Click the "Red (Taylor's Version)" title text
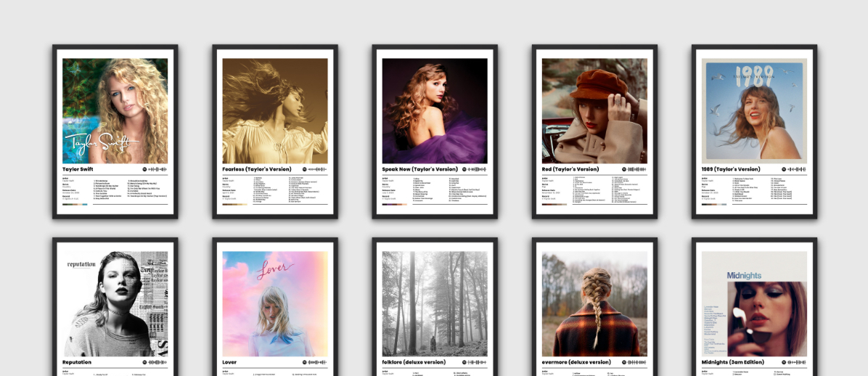This screenshot has width=868, height=376. click(570, 169)
